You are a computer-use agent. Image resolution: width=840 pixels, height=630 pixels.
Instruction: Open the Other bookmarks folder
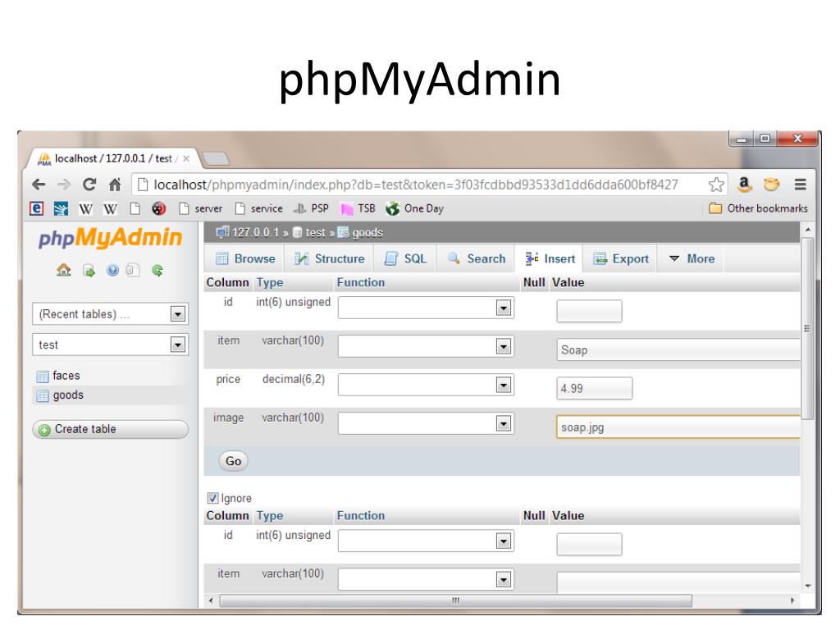758,208
